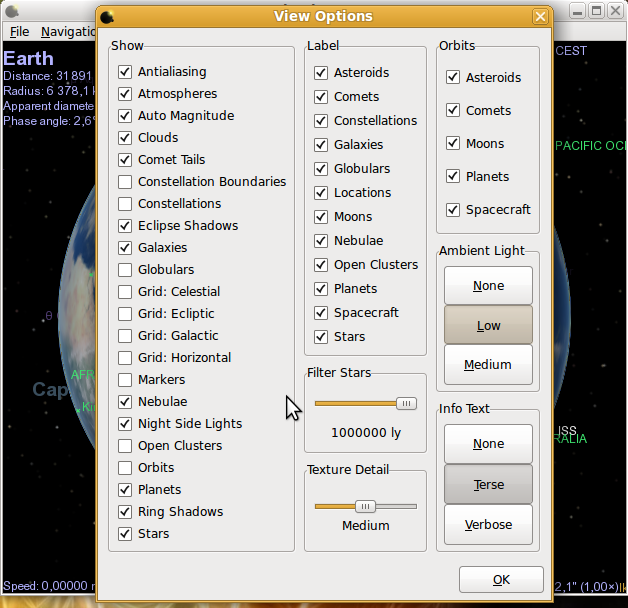Turn off Stars labels
The height and width of the screenshot is (608, 628).
[321, 337]
